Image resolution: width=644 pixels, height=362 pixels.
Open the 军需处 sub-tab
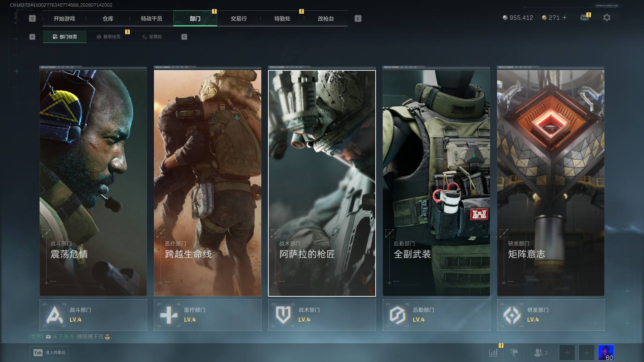pos(152,37)
